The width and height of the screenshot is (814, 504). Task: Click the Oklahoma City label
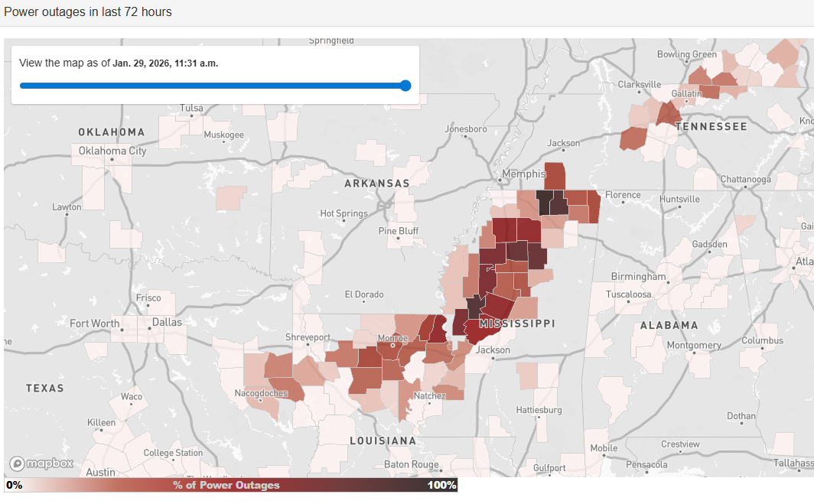[112, 151]
